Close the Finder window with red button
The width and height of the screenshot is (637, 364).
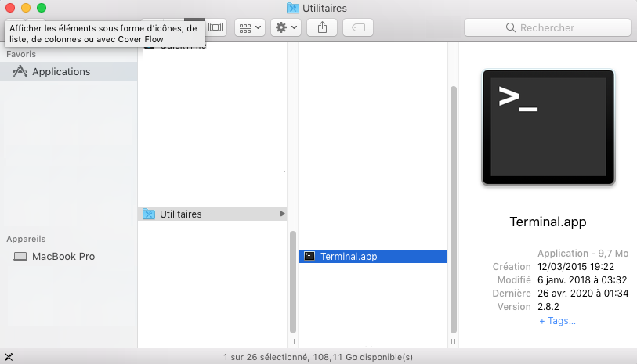coord(10,8)
